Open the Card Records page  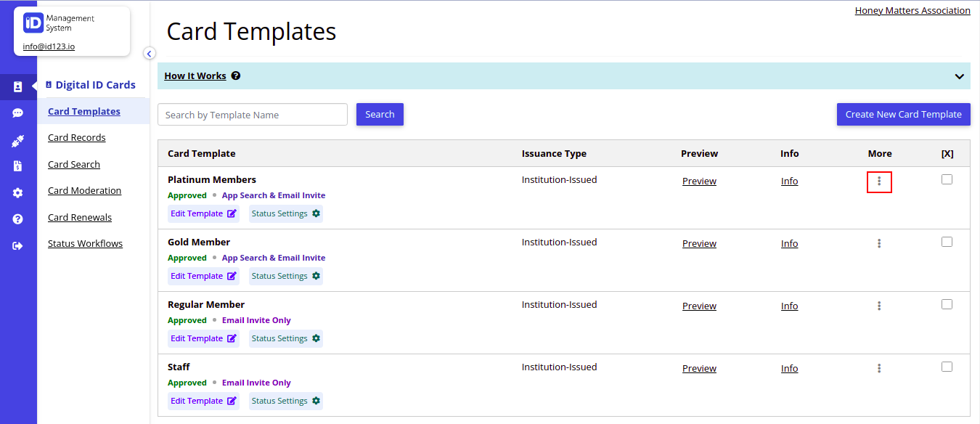(76, 137)
